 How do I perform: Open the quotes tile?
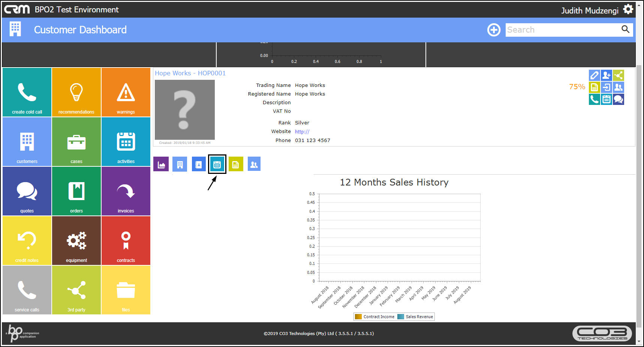point(27,191)
